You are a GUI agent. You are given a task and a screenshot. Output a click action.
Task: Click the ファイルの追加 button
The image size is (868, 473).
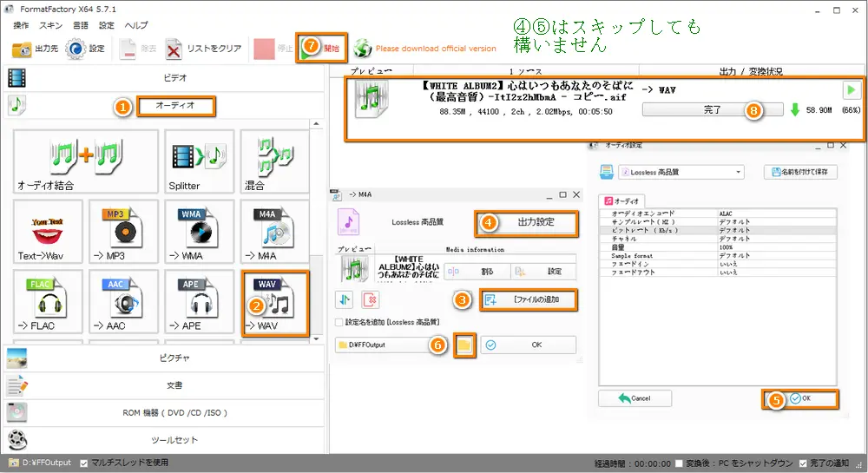pyautogui.click(x=528, y=299)
